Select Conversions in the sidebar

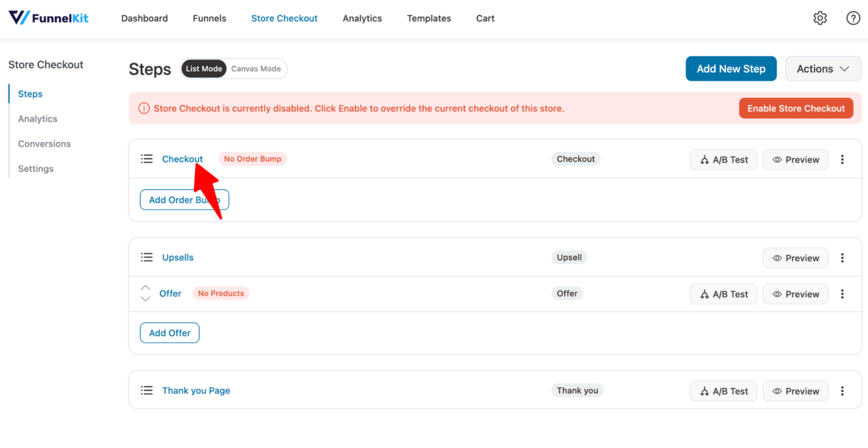click(x=44, y=144)
